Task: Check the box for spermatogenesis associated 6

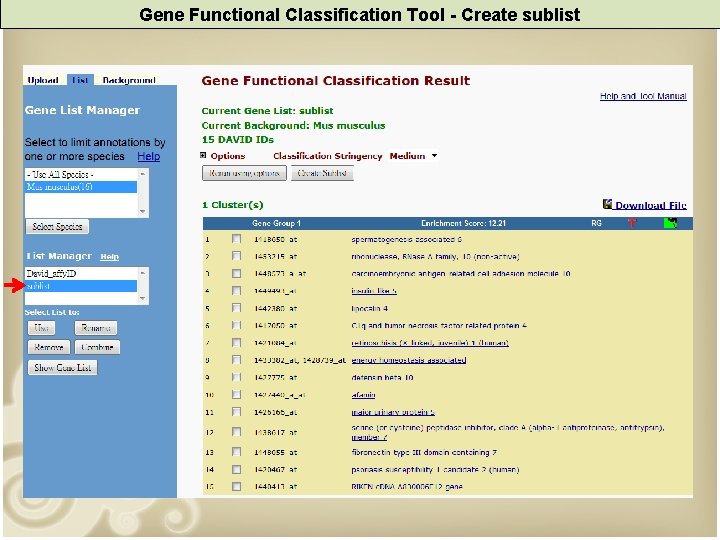Action: 236,239
